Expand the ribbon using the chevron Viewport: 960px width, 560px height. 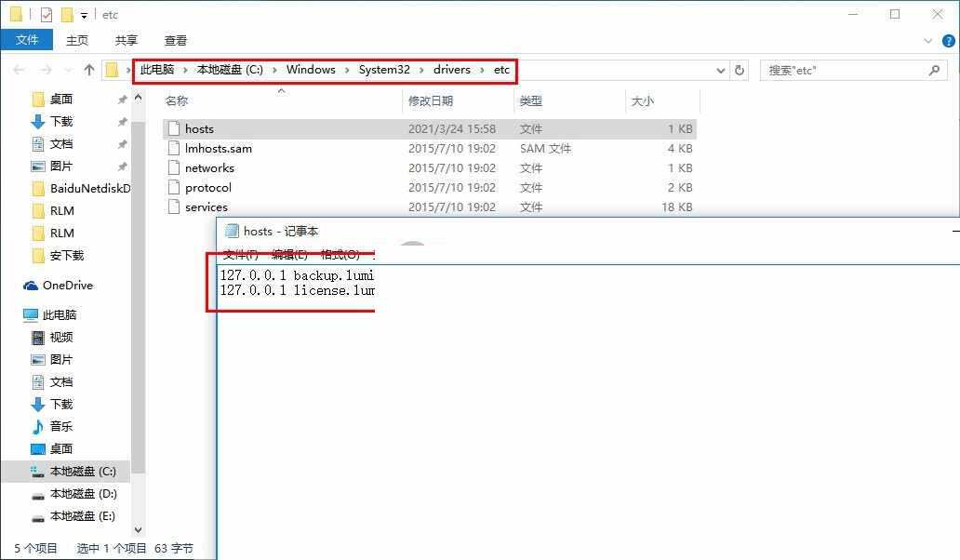click(927, 41)
